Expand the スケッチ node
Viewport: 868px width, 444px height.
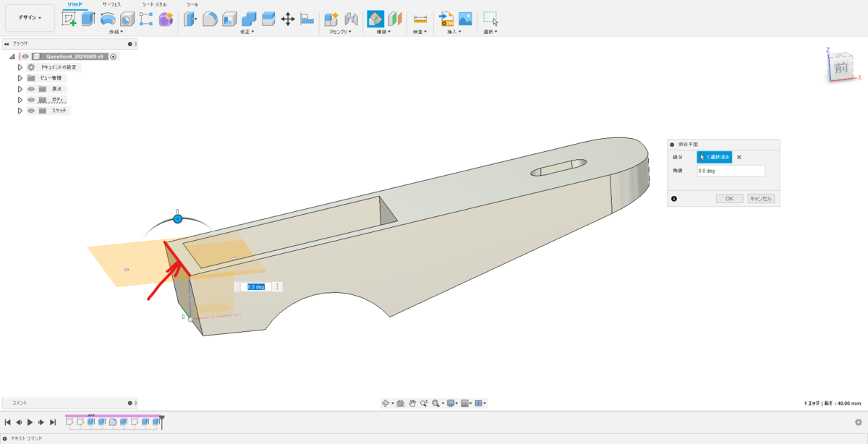20,111
